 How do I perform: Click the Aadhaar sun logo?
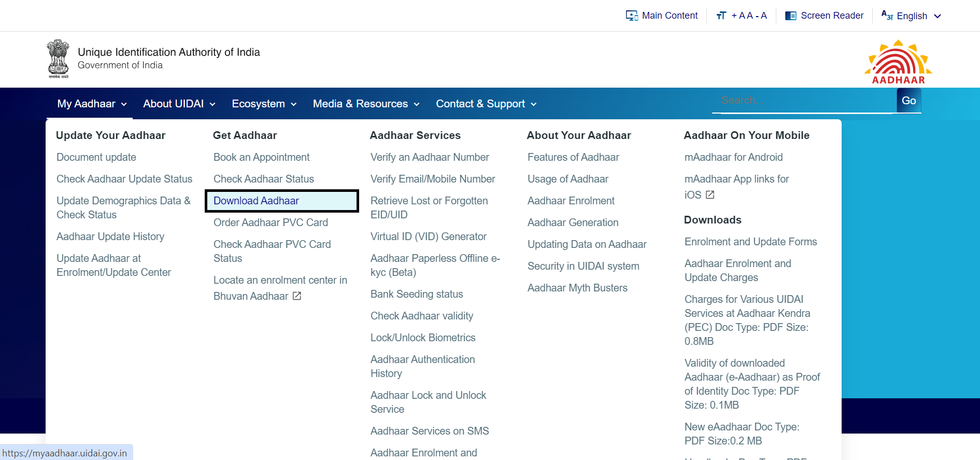pyautogui.click(x=898, y=62)
